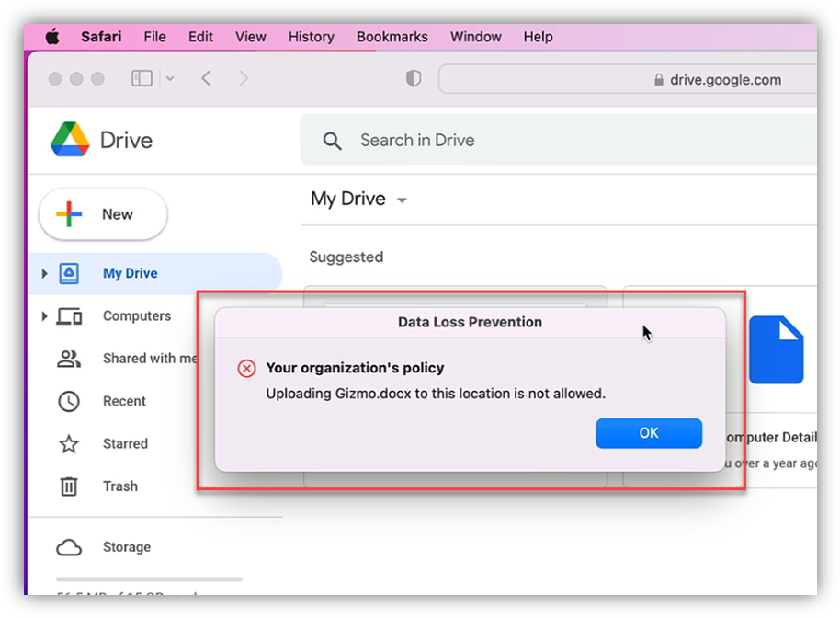
Task: Click the search magnifier icon
Action: [x=332, y=141]
